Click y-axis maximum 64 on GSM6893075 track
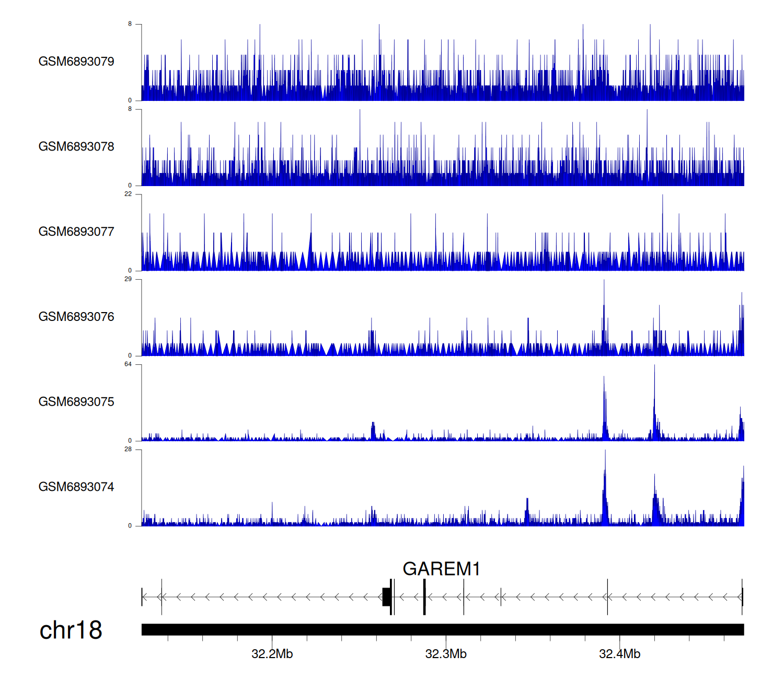This screenshot has width=784, height=690. (x=128, y=364)
